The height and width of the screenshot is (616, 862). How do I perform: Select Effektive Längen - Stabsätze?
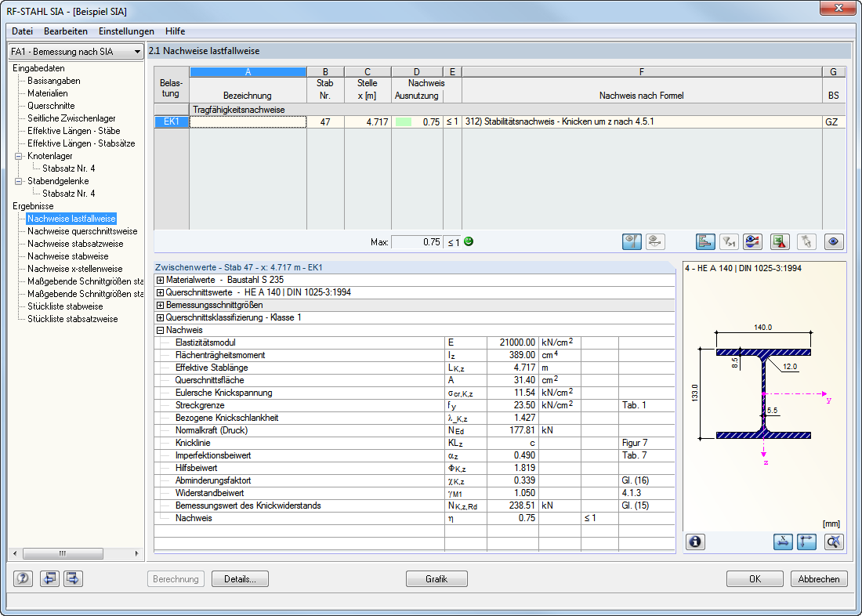pos(81,143)
